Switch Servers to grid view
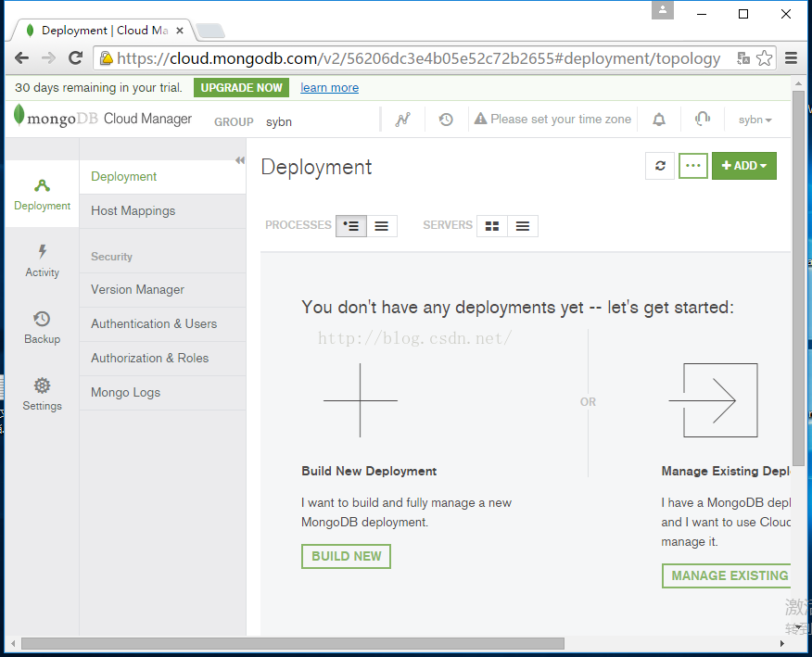This screenshot has width=812, height=657. click(492, 226)
